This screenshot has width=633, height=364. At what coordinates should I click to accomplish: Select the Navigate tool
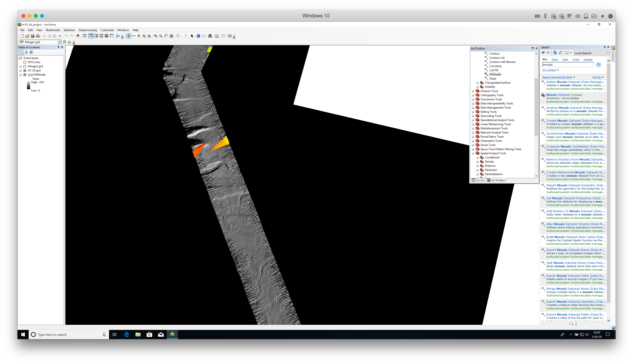tap(128, 36)
